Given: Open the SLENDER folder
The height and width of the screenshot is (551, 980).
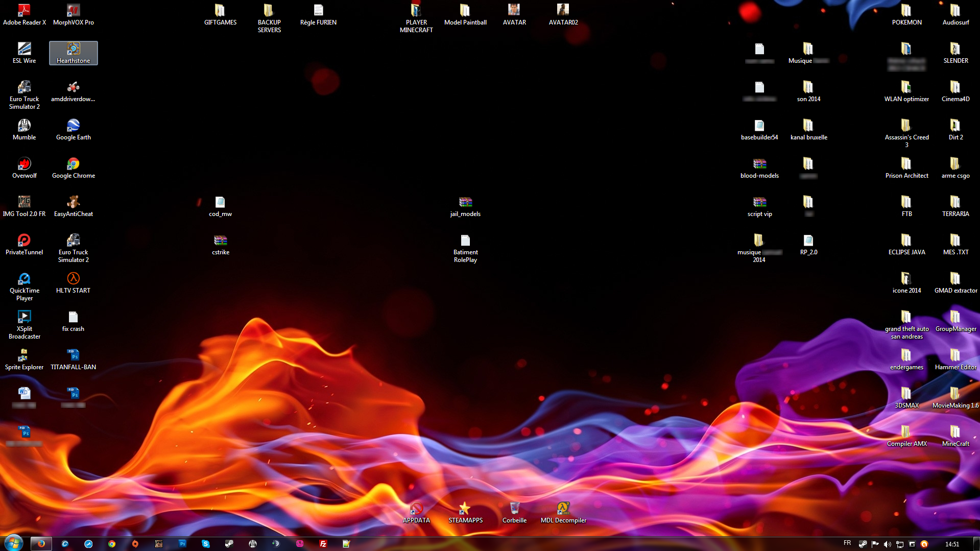Looking at the screenshot, I should [x=955, y=53].
